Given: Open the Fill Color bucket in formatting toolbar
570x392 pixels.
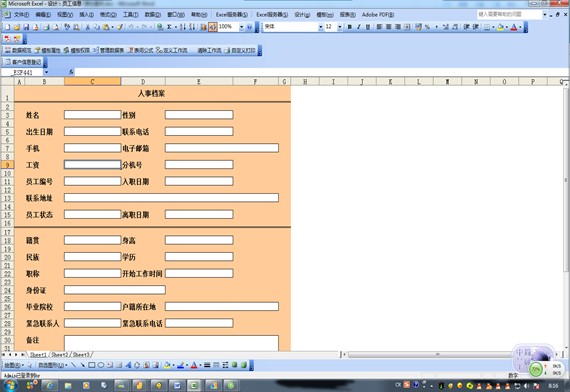Looking at the screenshot, I should coord(501,27).
